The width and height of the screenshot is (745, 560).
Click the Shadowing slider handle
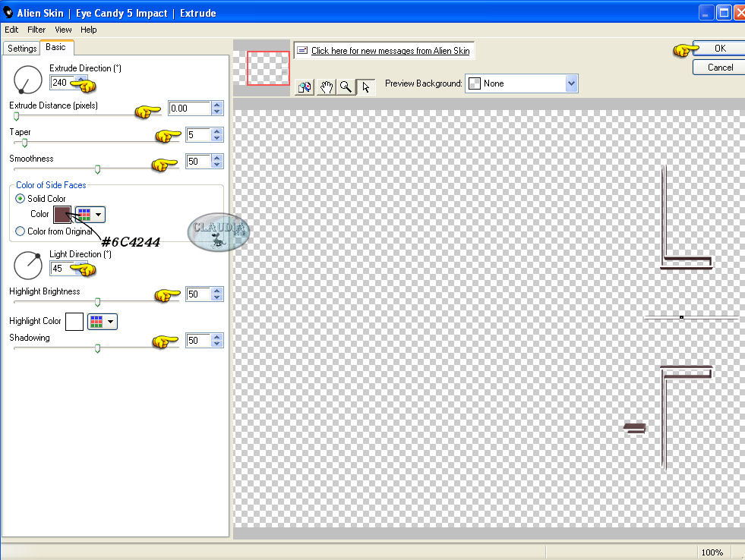pyautogui.click(x=97, y=349)
